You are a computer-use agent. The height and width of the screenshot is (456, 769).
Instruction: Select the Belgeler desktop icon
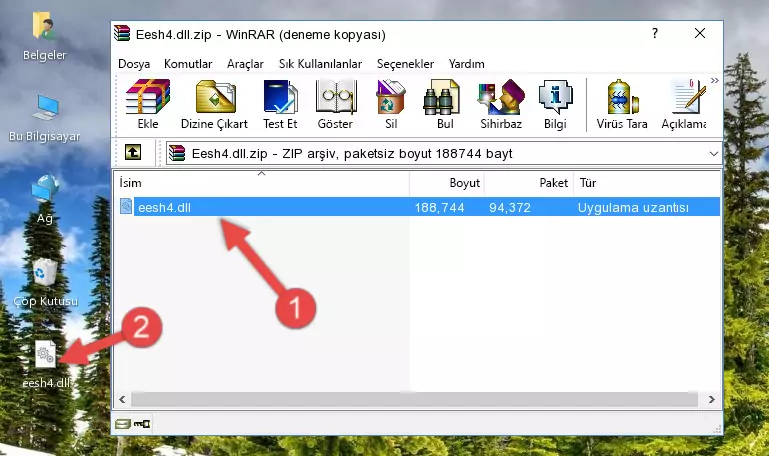point(44,37)
